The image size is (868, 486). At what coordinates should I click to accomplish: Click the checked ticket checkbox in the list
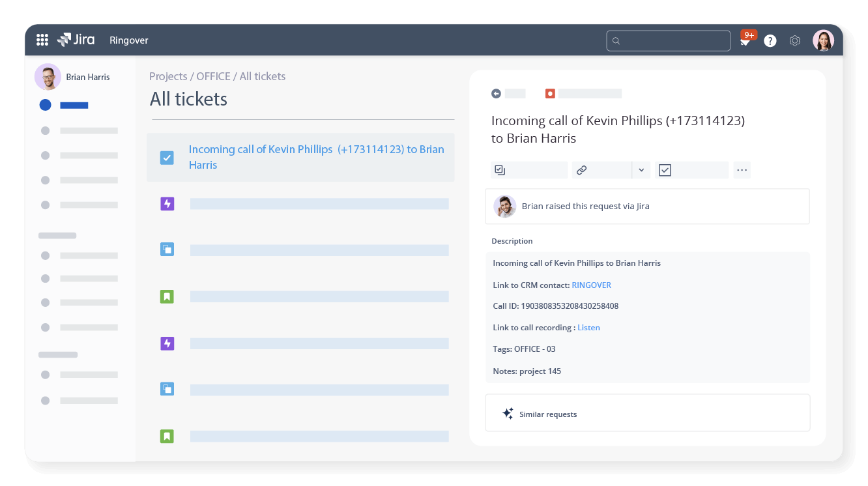[x=167, y=157]
